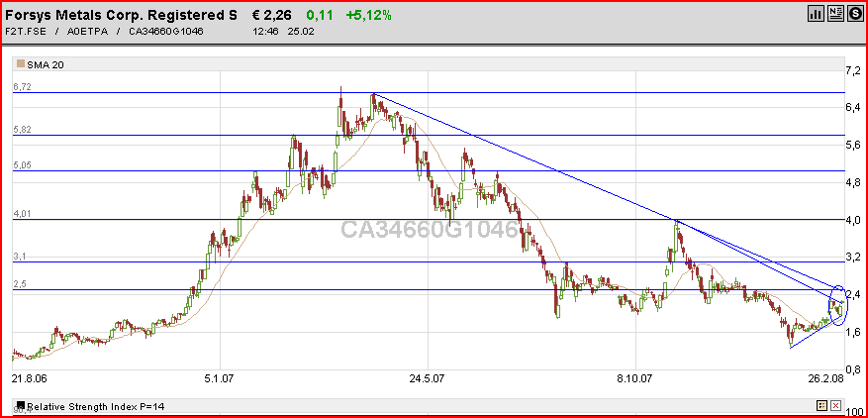868x418 pixels.
Task: Select the Relative Strength Index P=14 label
Action: click(96, 406)
